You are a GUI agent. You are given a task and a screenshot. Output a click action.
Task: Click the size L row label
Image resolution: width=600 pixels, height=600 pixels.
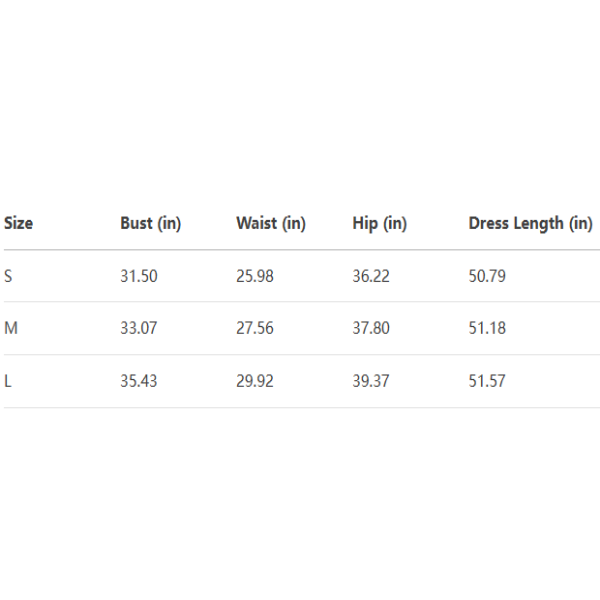8,381
